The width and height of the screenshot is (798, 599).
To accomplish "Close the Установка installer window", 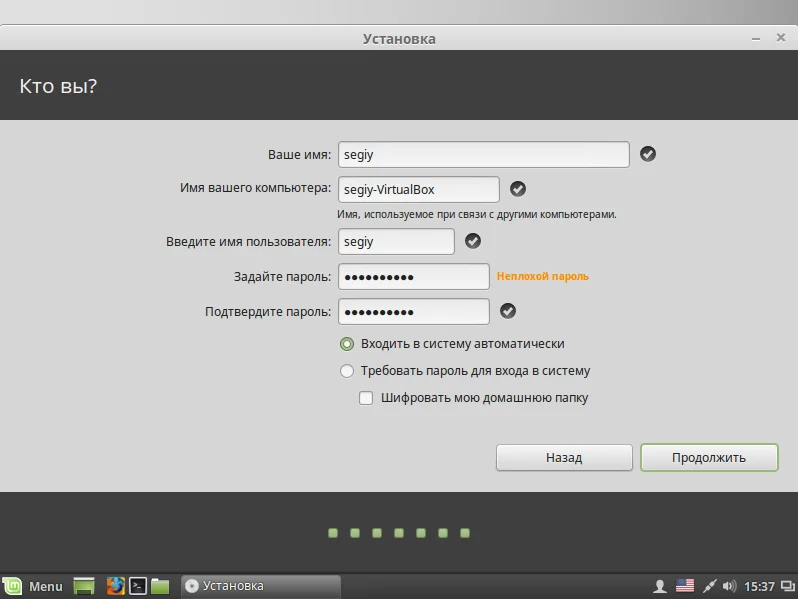I will click(x=781, y=38).
